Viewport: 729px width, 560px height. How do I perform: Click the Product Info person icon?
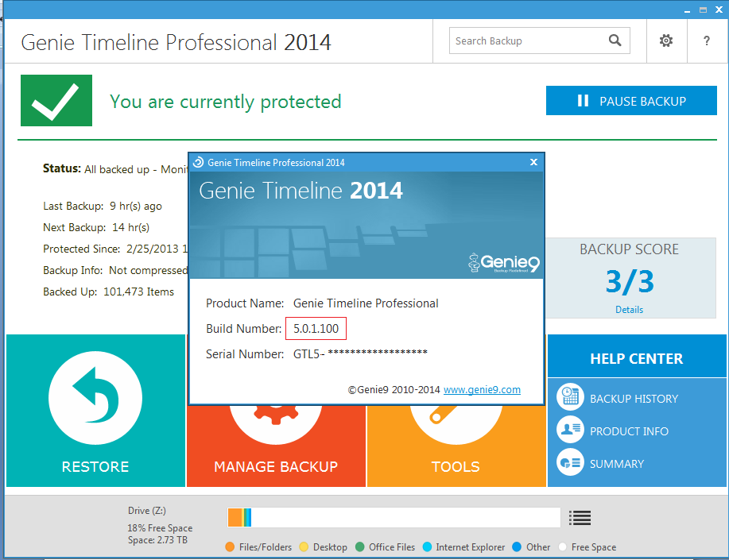570,430
